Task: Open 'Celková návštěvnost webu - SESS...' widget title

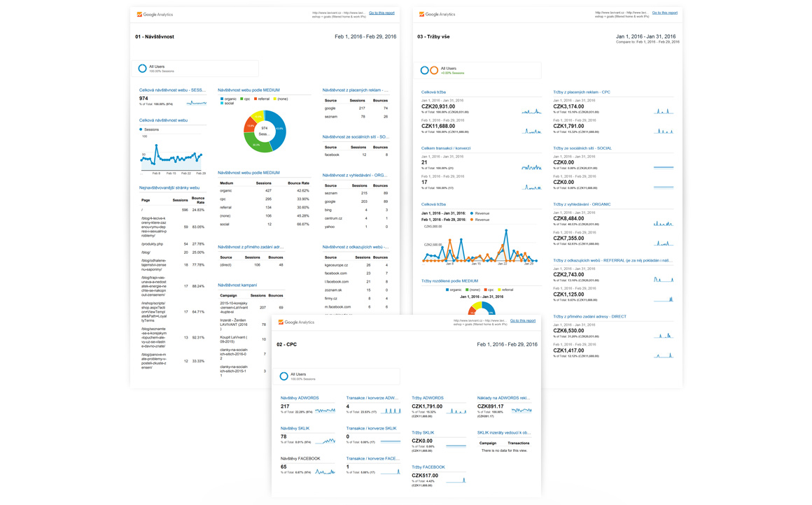Action: [x=172, y=90]
